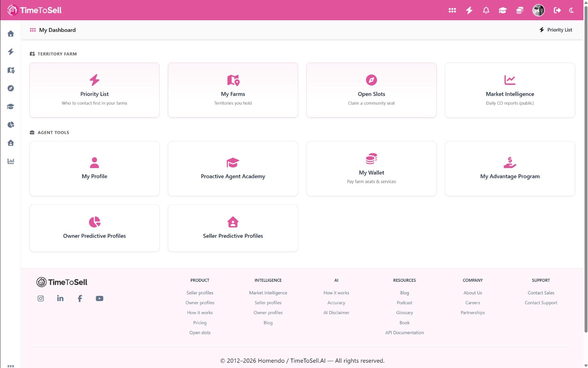588x368 pixels.
Task: Click the academy cap icon in header
Action: tap(503, 10)
